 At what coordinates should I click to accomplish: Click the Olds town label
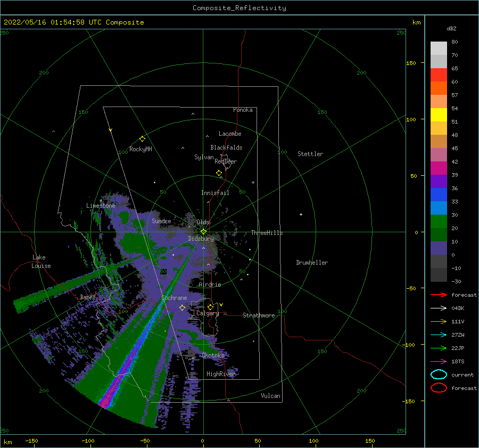coord(203,222)
